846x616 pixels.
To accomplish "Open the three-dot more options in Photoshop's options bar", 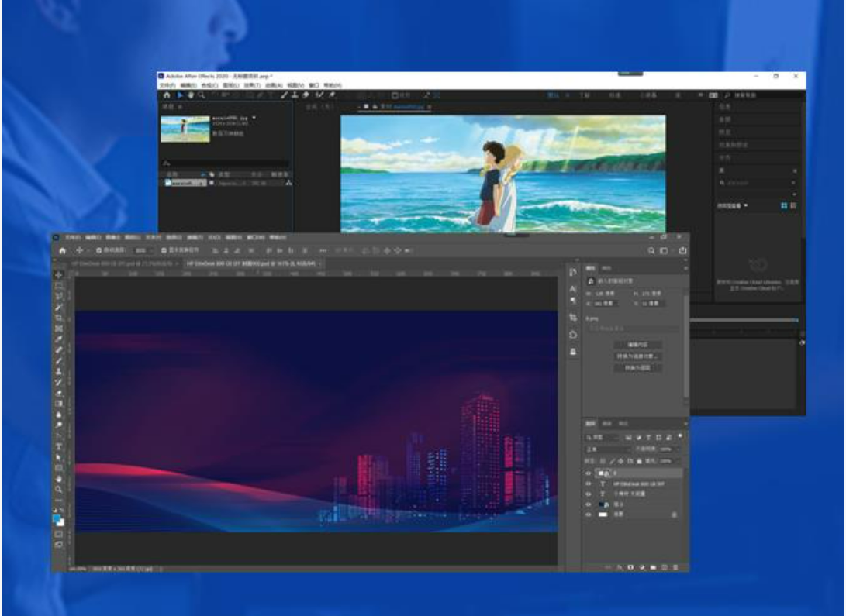I will (x=323, y=250).
